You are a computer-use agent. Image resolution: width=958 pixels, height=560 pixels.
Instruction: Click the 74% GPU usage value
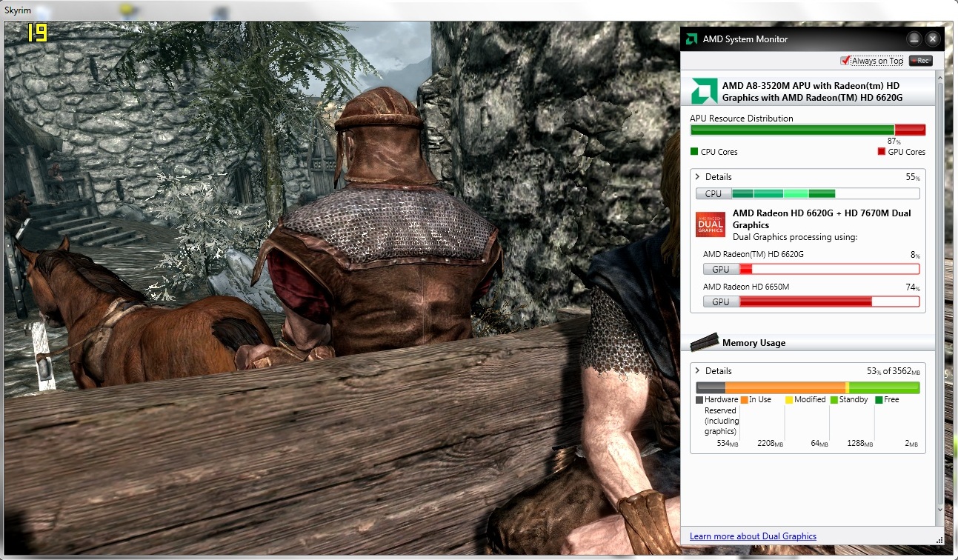[x=913, y=288]
